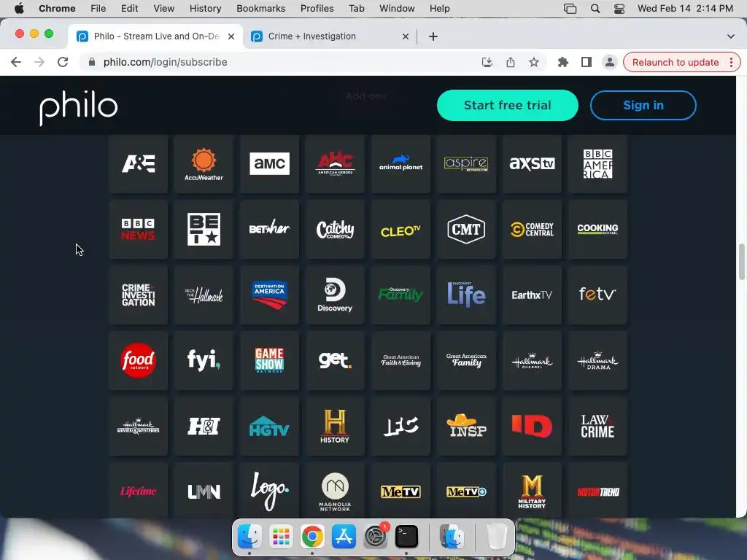747x560 pixels.
Task: Select the Game Show Network tile
Action: coord(270,360)
